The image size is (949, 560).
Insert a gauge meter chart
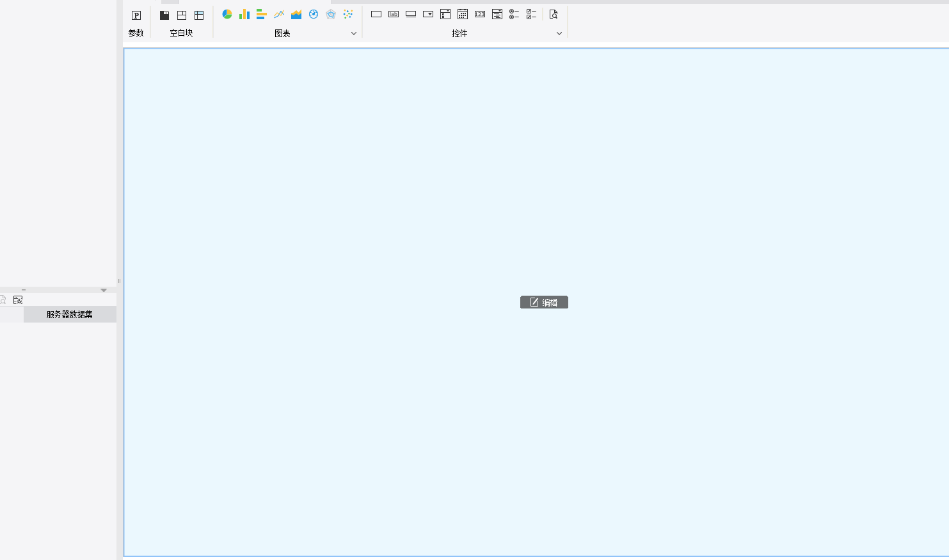coord(314,14)
